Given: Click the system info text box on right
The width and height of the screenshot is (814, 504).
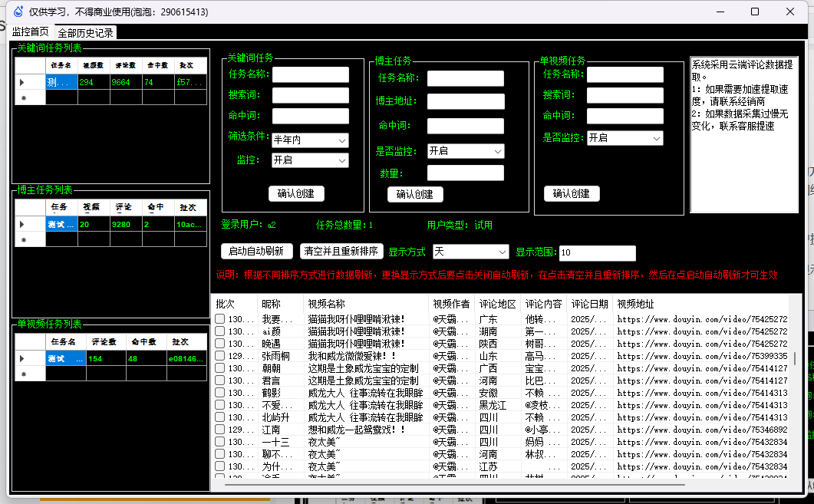Looking at the screenshot, I should [744, 134].
